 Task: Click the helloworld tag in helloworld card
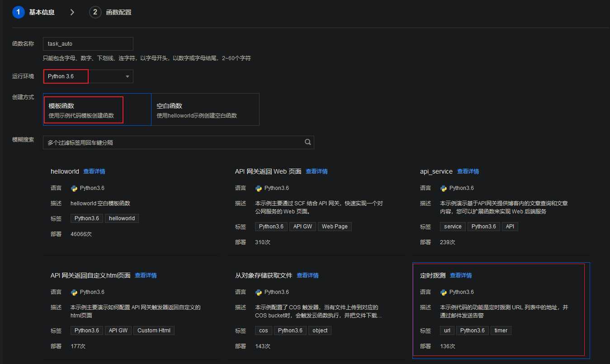pos(122,218)
